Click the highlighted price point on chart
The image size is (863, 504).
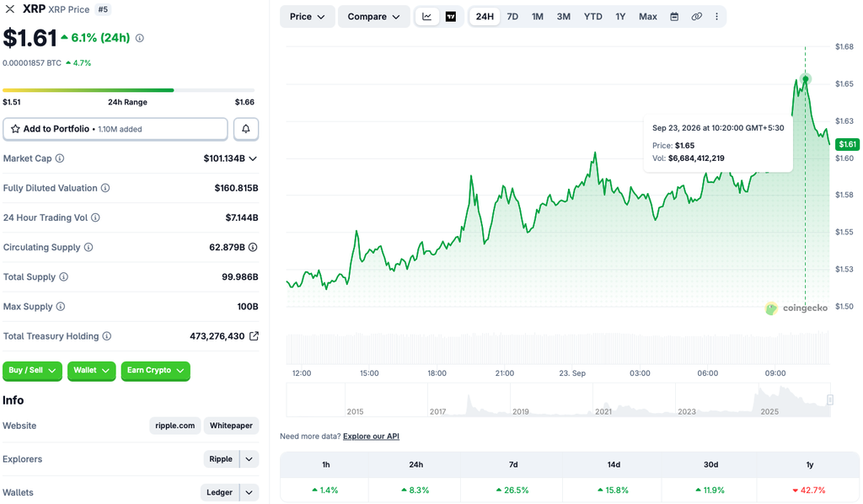[x=805, y=79]
